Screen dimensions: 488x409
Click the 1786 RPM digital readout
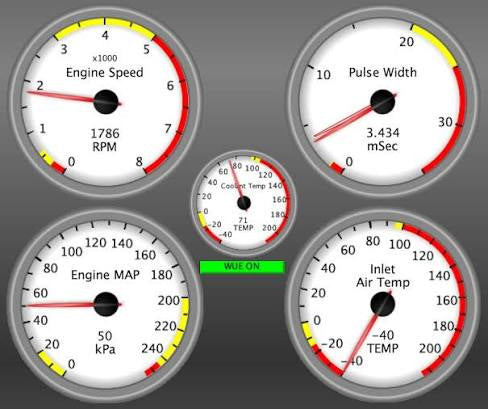point(105,140)
